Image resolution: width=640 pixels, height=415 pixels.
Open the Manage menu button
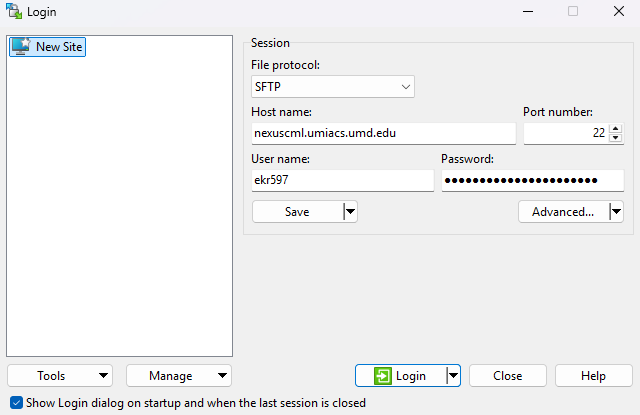[178, 376]
